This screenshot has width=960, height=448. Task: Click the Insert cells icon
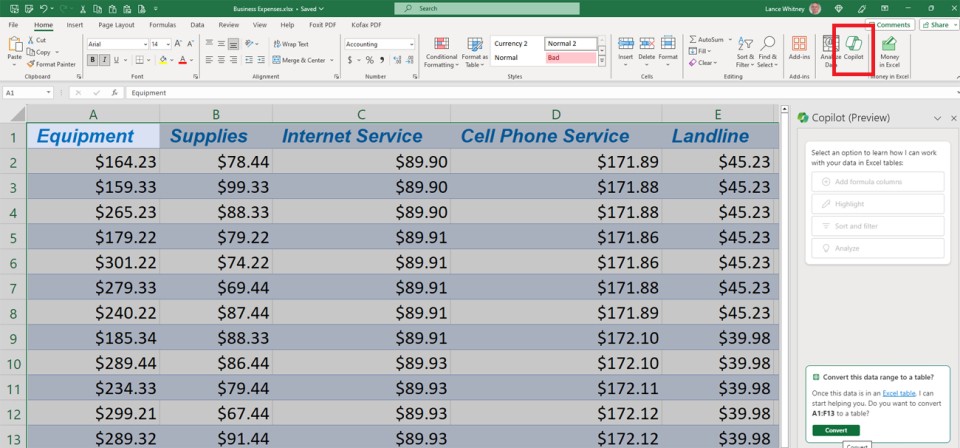(626, 48)
